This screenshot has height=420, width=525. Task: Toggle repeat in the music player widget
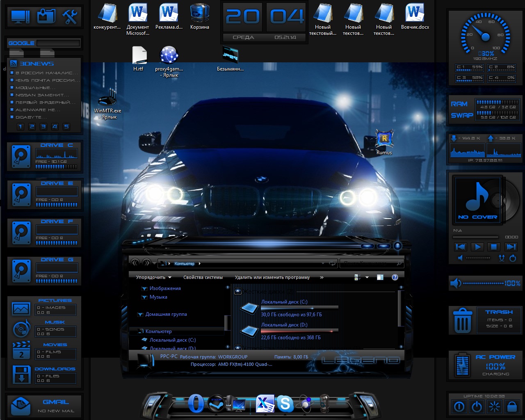(512, 258)
